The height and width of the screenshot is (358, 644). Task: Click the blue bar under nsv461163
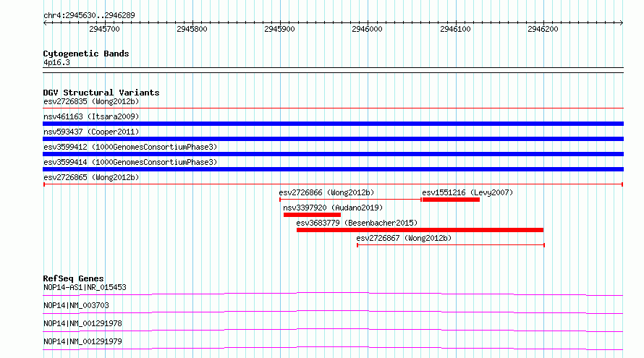[x=333, y=124]
